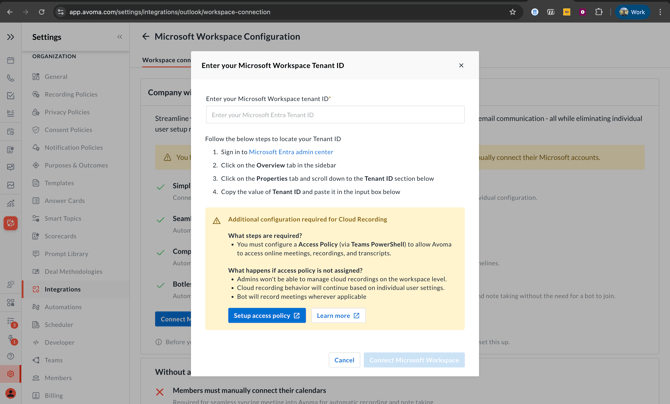Open Deal Methodologies settings
The height and width of the screenshot is (404, 670).
(73, 271)
